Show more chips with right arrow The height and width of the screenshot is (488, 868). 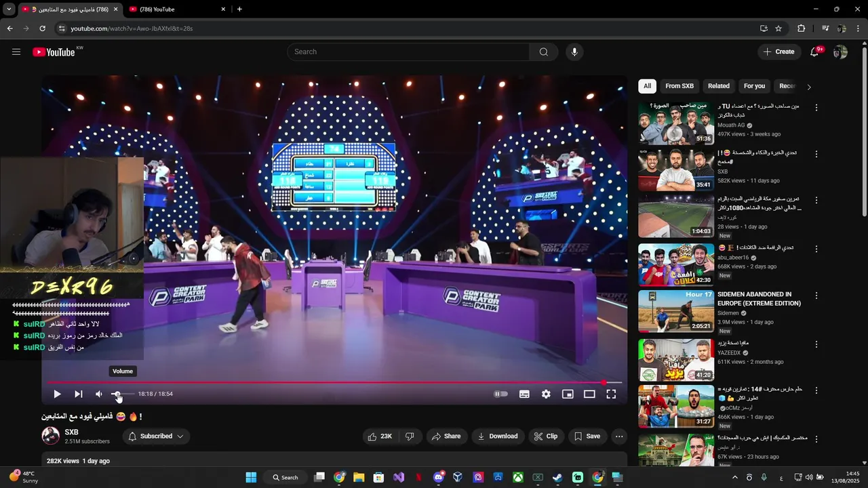[x=808, y=87]
